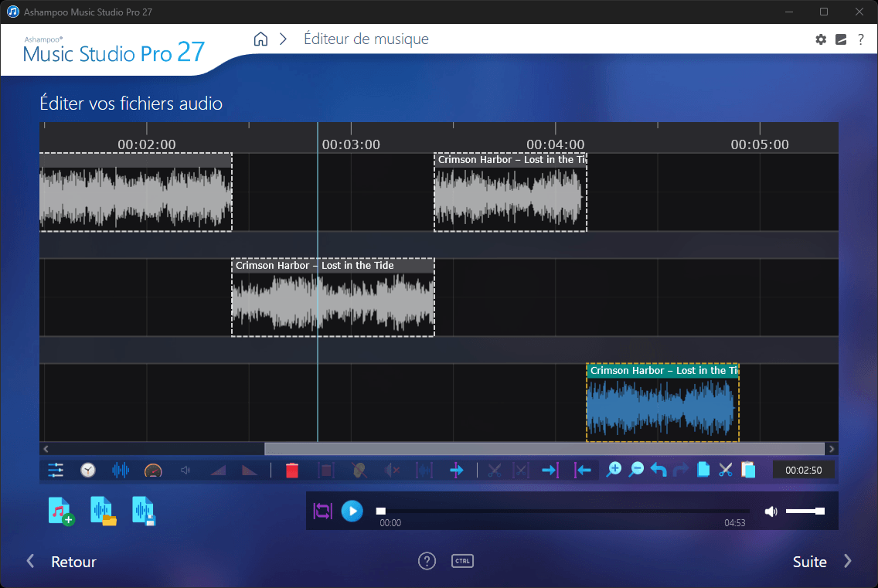Open the skin/theme icon next to settings
This screenshot has width=878, height=588.
click(841, 39)
